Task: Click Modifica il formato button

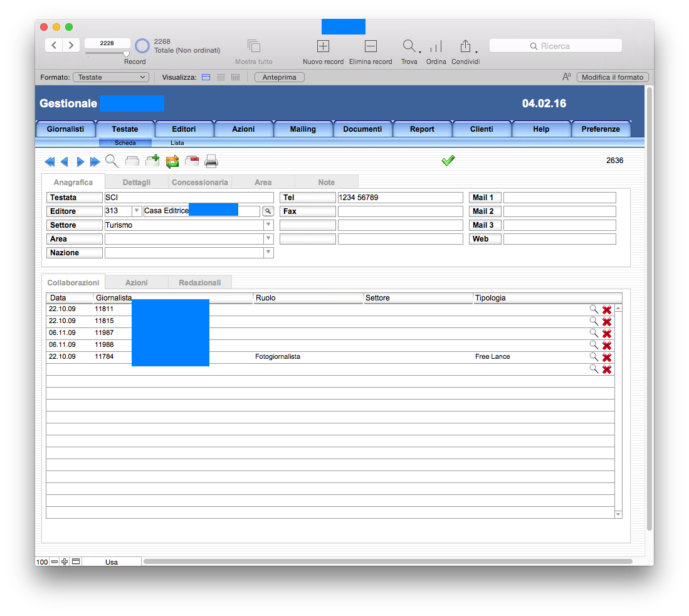Action: 612,77
